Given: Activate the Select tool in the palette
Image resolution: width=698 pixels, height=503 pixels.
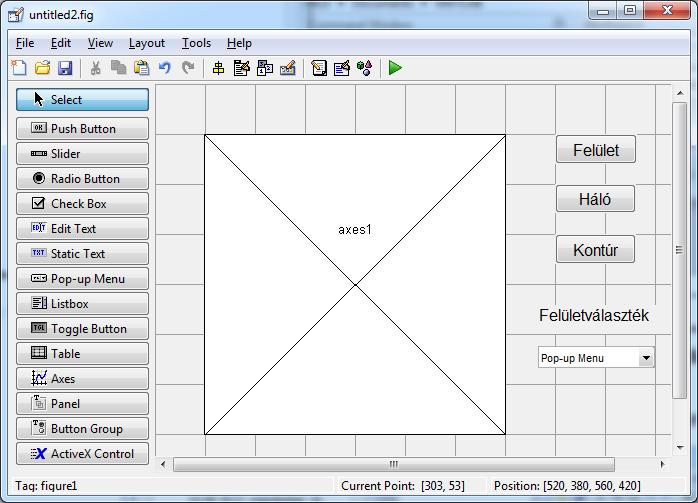Looking at the screenshot, I should (x=82, y=100).
